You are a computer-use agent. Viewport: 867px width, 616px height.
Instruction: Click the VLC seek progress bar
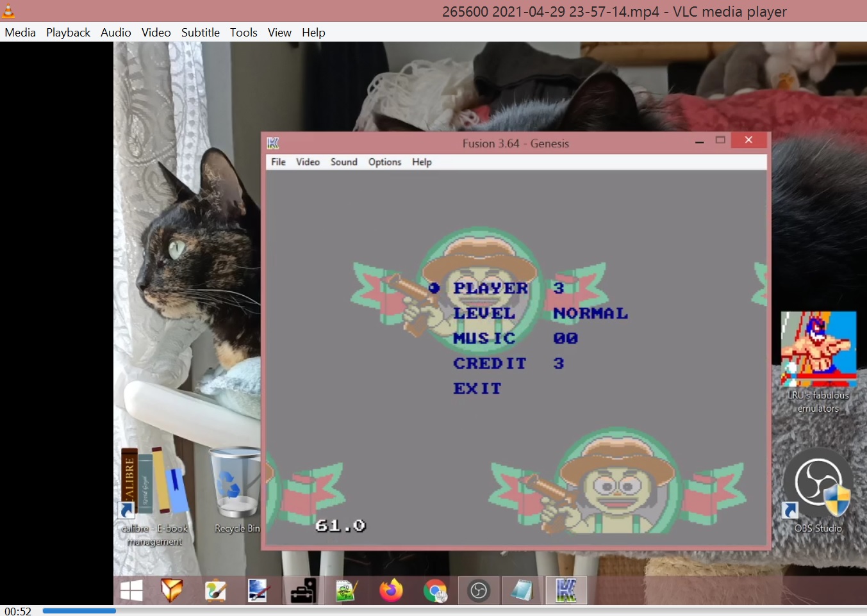tap(449, 611)
